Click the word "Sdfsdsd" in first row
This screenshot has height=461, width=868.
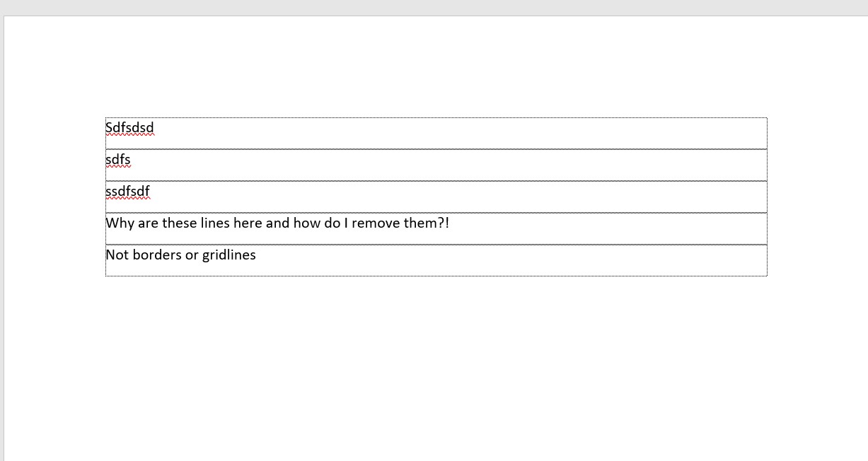pos(129,128)
